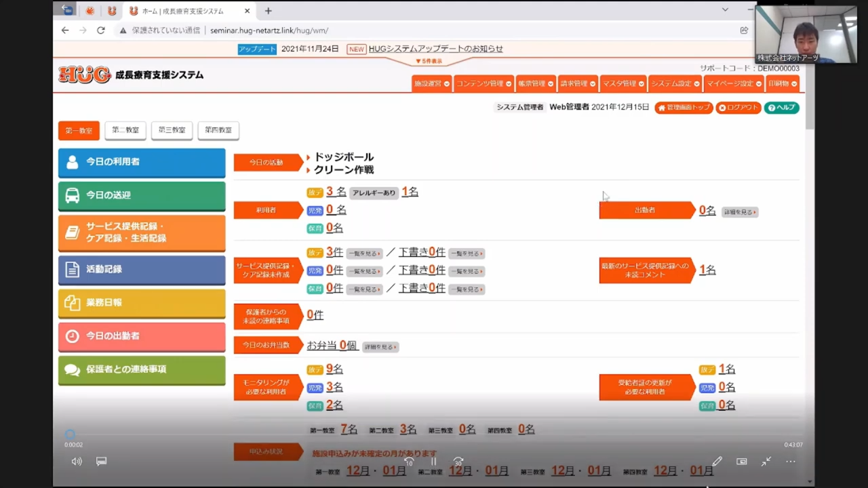Click the browser forward arrow
The width and height of the screenshot is (868, 488).
point(83,30)
